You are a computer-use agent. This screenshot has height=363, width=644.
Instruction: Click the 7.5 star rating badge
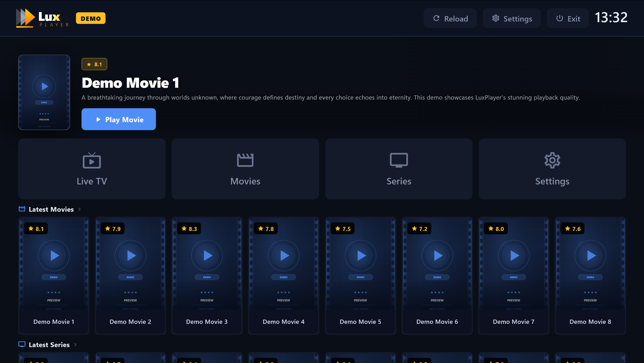(343, 229)
